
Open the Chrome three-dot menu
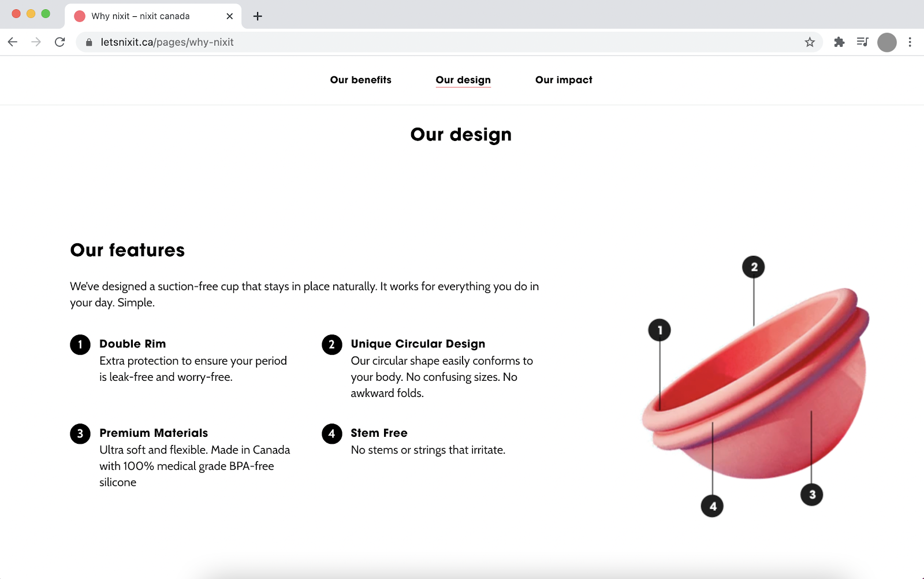coord(910,42)
